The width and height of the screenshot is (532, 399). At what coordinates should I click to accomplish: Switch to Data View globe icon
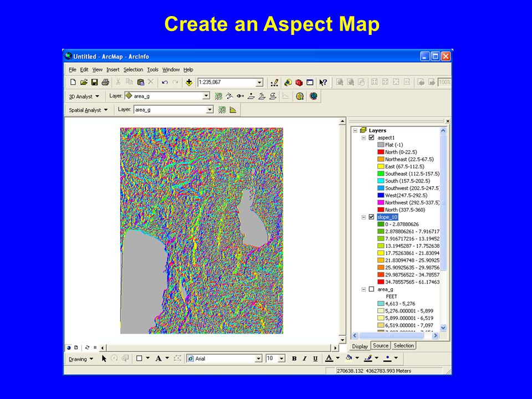(x=69, y=347)
